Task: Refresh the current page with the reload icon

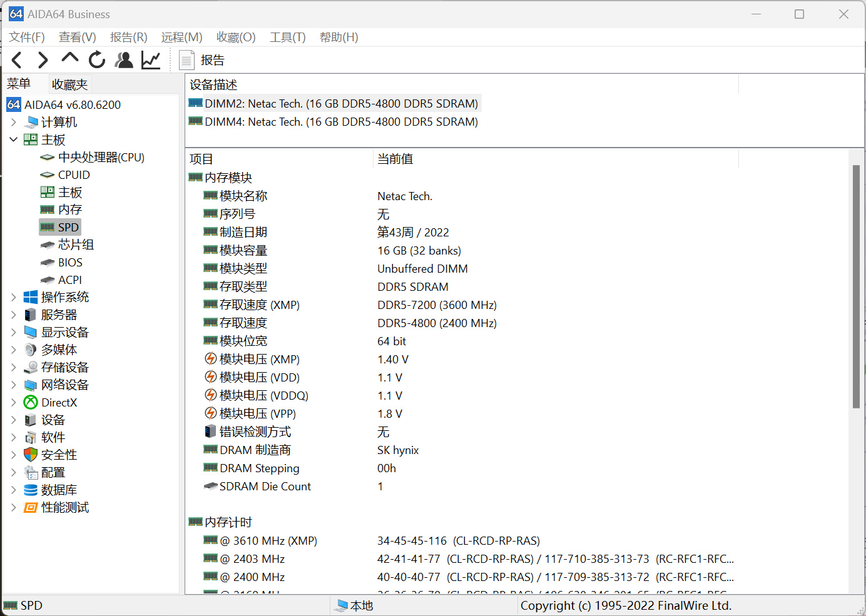Action: (97, 60)
